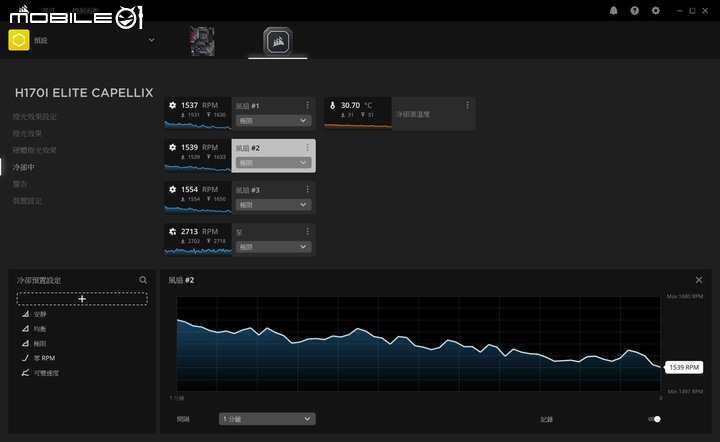Click the 1539 RPM graph value marker
Screen dimensions: 720x442
click(x=684, y=367)
